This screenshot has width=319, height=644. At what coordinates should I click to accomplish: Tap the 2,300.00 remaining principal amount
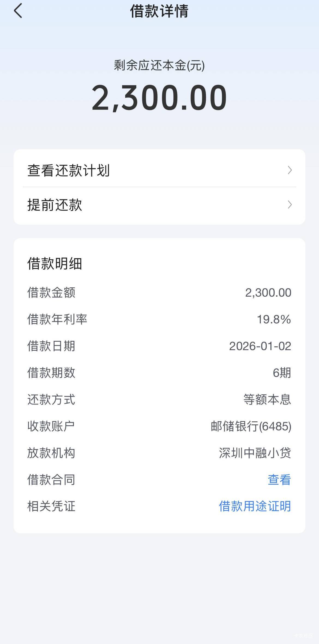pos(159,97)
